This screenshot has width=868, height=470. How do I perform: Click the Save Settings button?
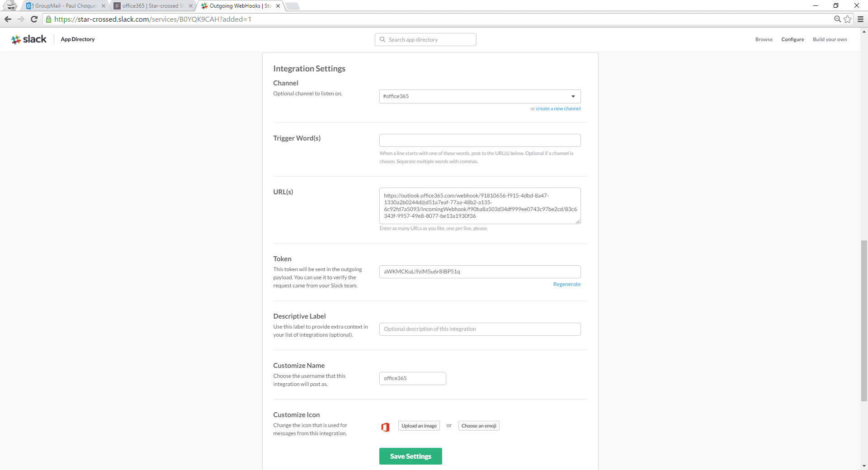click(x=410, y=456)
